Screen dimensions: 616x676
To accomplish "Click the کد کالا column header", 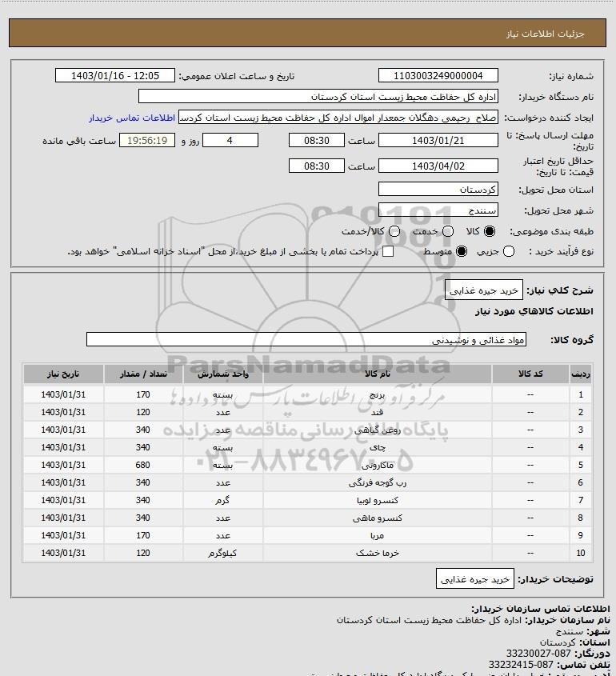I will coord(530,374).
